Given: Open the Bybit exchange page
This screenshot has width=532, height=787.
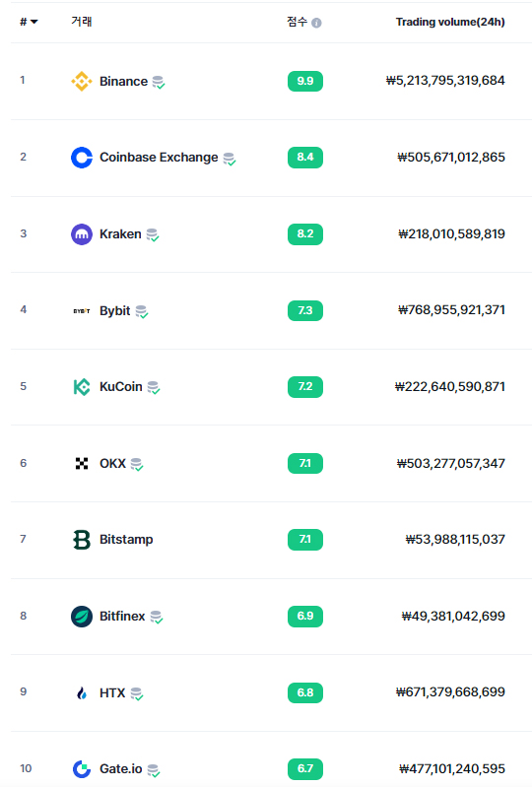Looking at the screenshot, I should click(x=114, y=310).
